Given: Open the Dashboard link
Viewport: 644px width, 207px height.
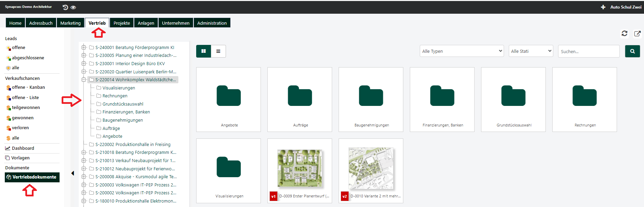Looking at the screenshot, I should coord(23,148).
